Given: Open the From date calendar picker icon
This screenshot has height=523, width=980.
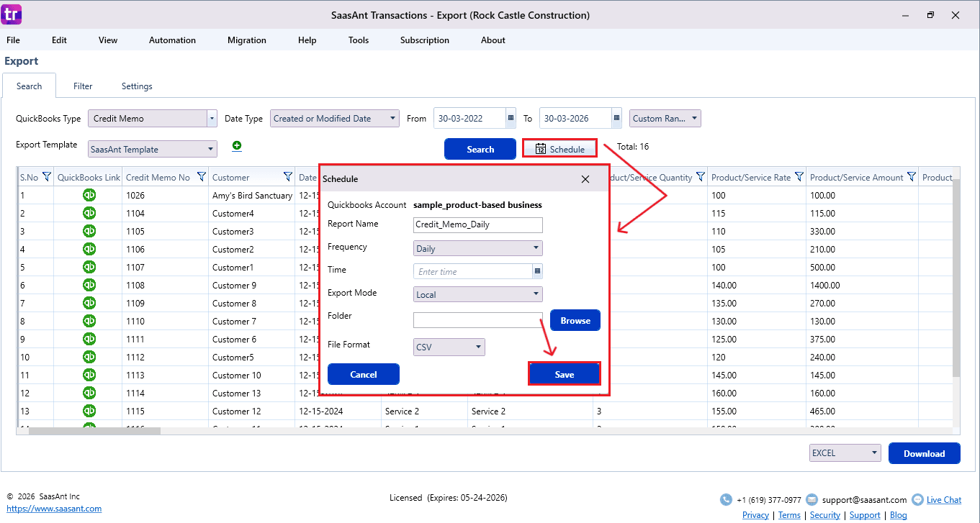Looking at the screenshot, I should (x=511, y=118).
